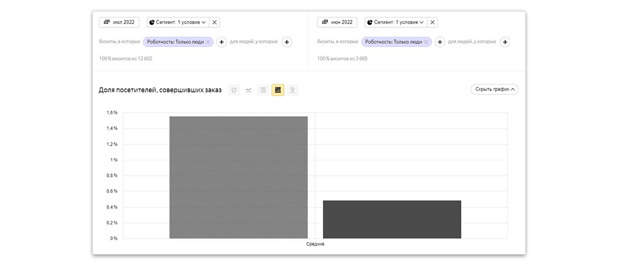
Task: Open the июн 2022 date picker
Action: tap(337, 22)
